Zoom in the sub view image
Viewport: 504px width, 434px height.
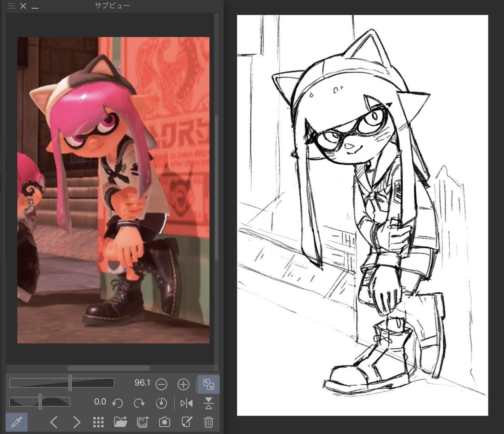click(184, 384)
